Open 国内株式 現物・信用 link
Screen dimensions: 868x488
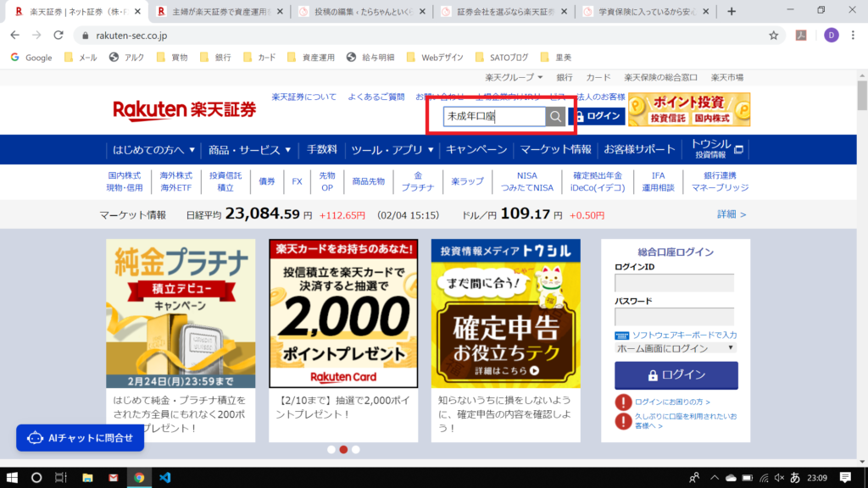125,181
